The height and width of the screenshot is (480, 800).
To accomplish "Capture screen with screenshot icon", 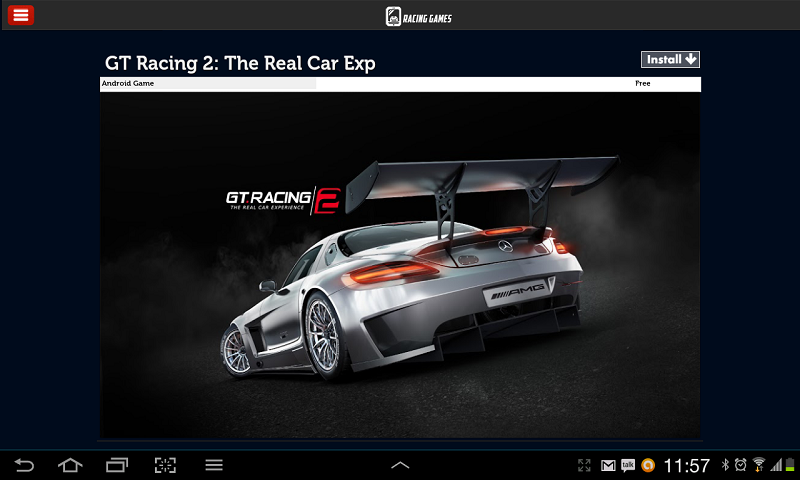I will click(165, 465).
